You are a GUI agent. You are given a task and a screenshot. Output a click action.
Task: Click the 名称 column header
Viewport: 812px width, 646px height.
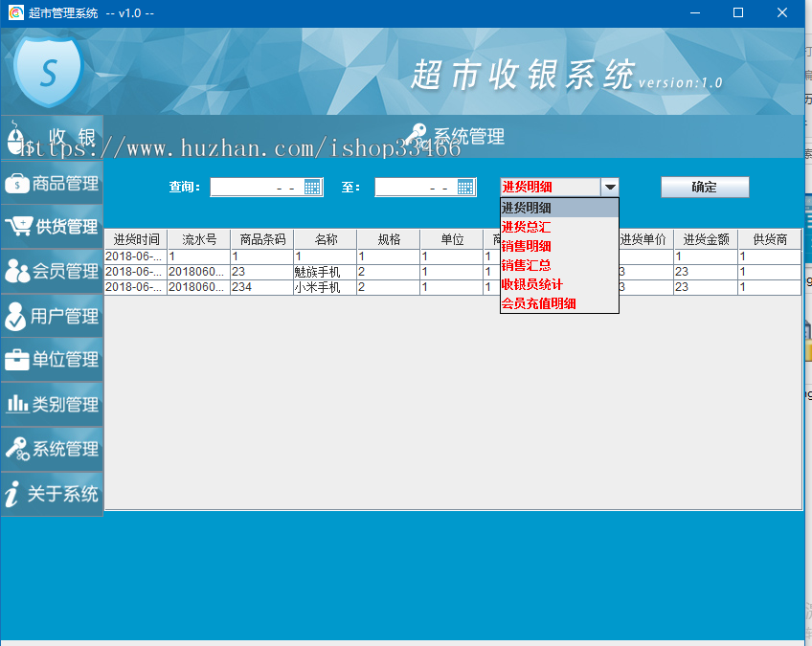click(x=326, y=239)
